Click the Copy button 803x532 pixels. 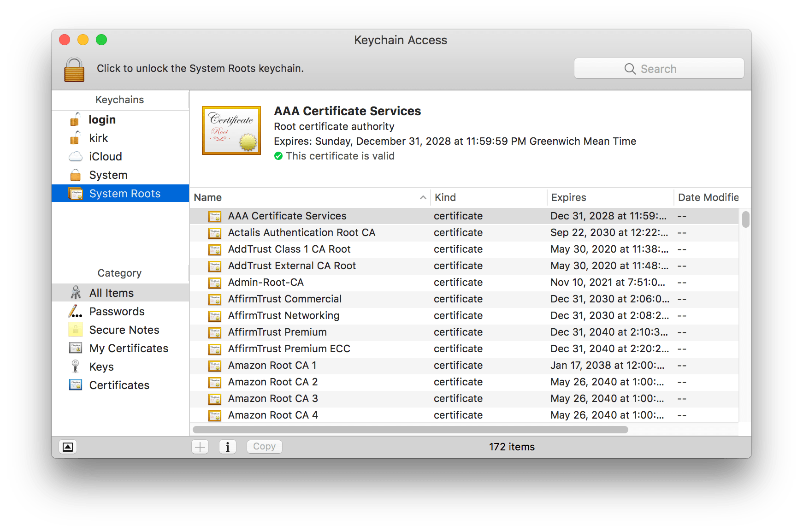[x=264, y=447]
